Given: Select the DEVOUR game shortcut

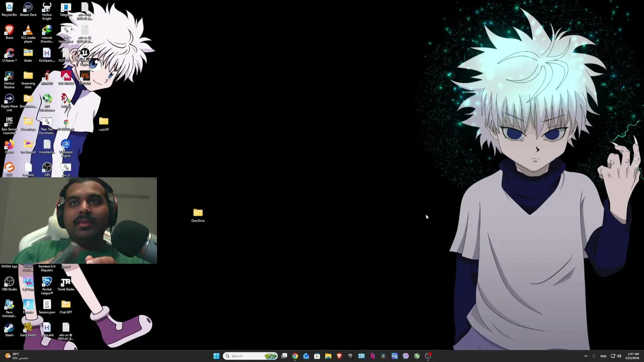Looking at the screenshot, I should pos(85,78).
